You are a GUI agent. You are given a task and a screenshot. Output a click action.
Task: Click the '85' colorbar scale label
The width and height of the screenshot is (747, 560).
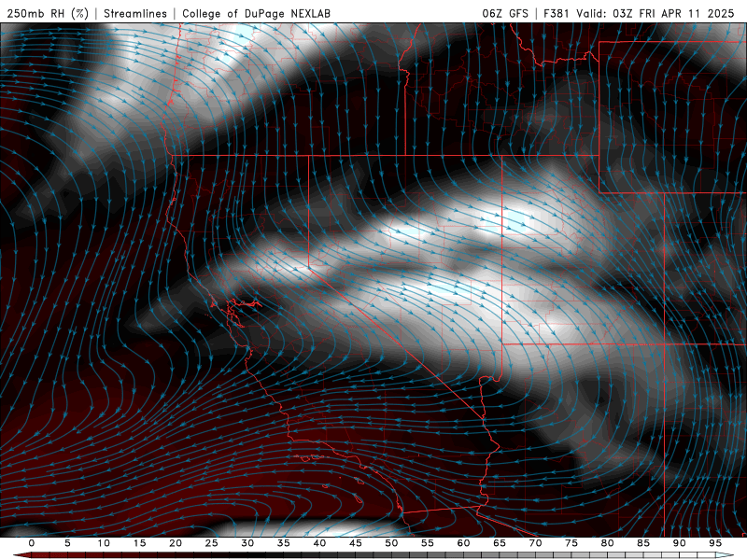click(643, 543)
